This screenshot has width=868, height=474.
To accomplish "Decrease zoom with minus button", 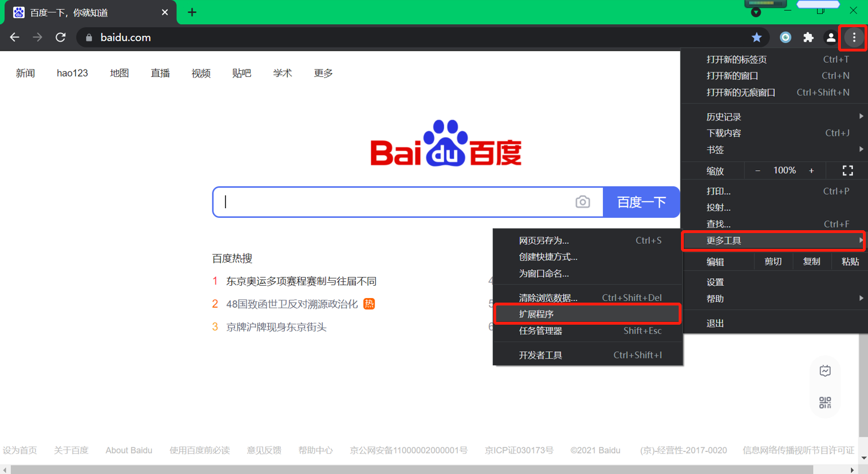I will [x=758, y=170].
